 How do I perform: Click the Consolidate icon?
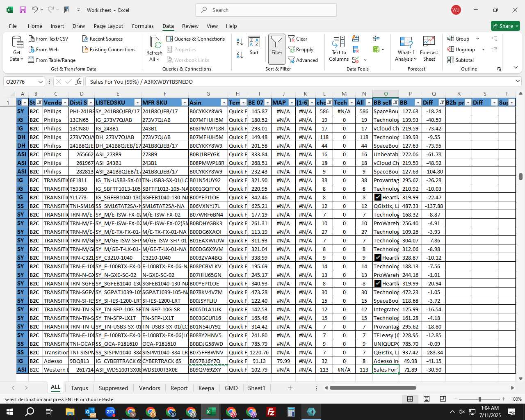coord(376,39)
